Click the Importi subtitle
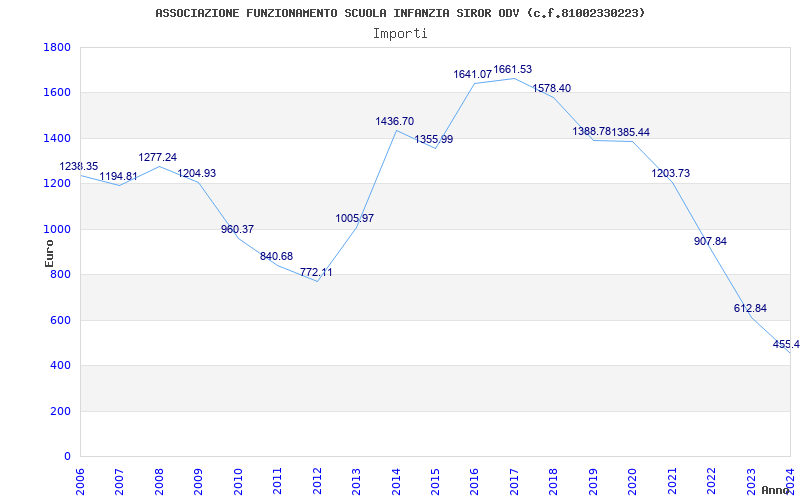 (400, 34)
